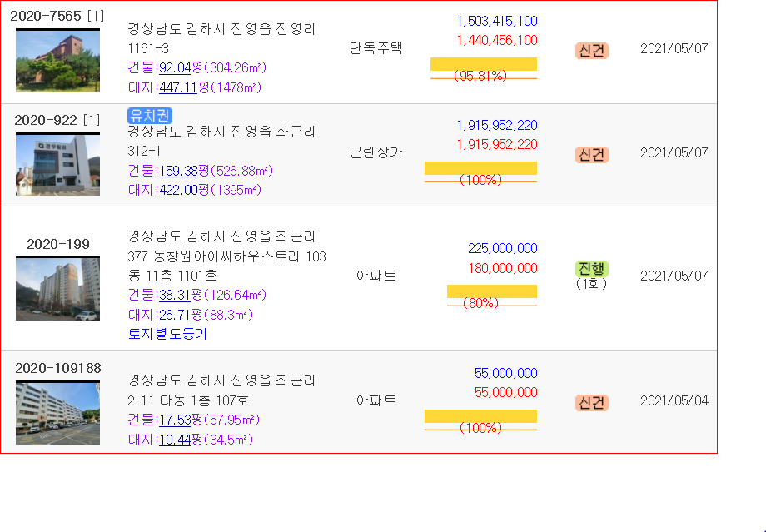Click 신건 badge in 2020-7565 row

[x=592, y=50]
